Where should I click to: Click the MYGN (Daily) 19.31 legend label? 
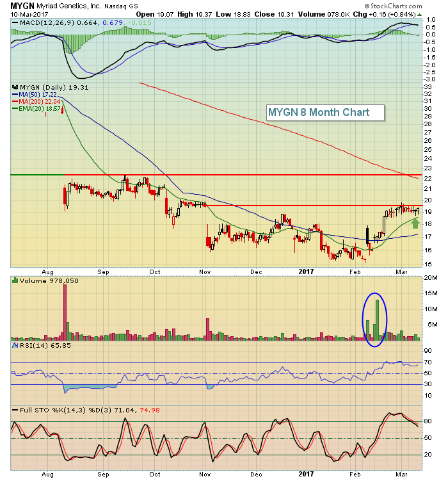(x=54, y=87)
